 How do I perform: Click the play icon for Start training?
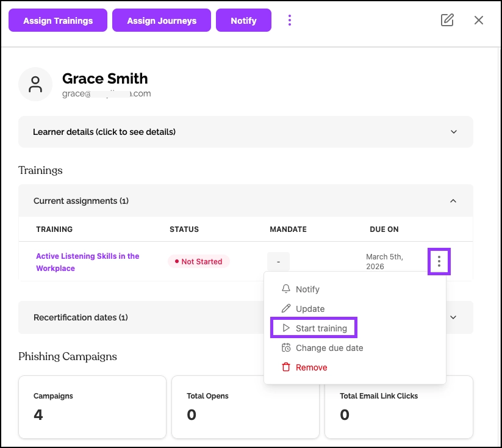pos(286,328)
